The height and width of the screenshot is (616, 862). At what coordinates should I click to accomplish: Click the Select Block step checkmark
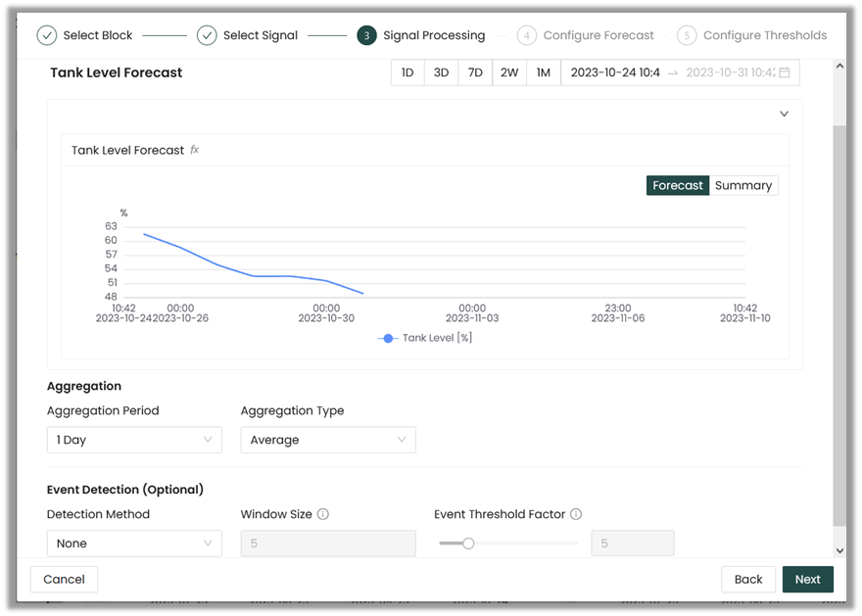tap(47, 35)
